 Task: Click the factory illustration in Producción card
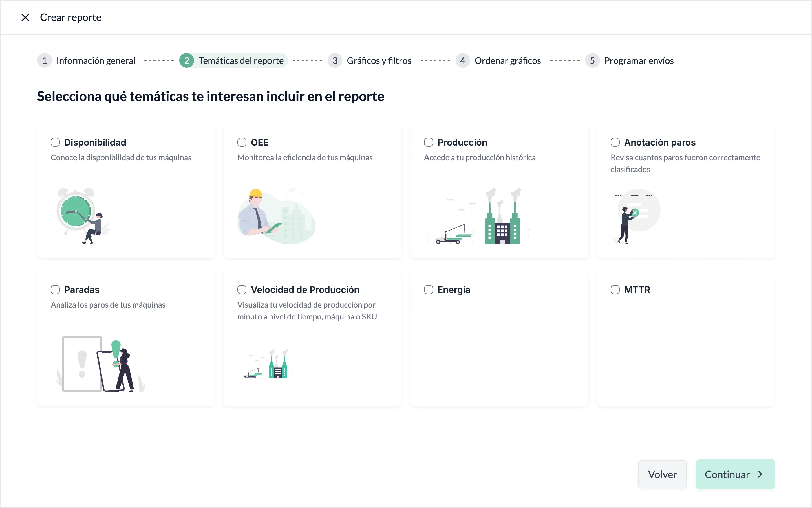478,216
